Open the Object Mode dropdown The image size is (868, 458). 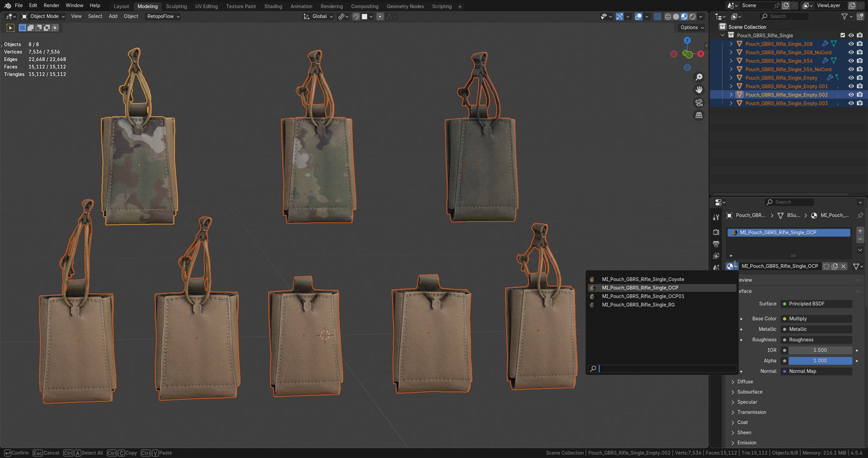click(x=43, y=16)
